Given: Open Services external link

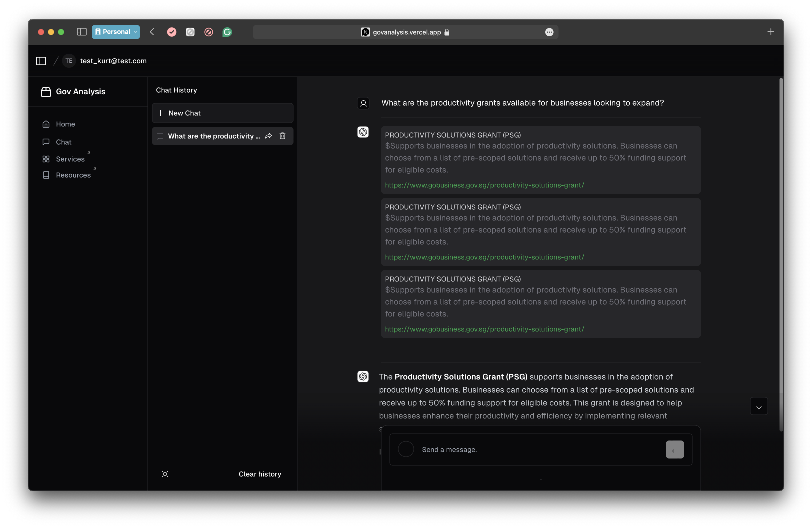Looking at the screenshot, I should point(70,159).
